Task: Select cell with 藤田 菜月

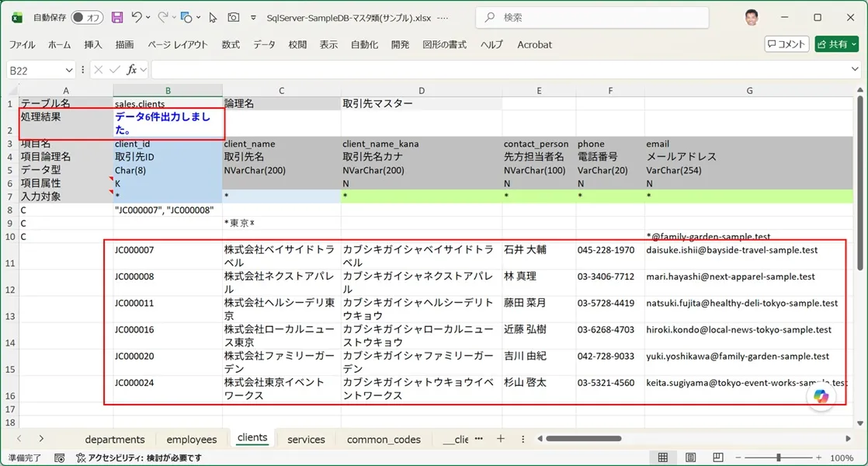Action: 539,309
